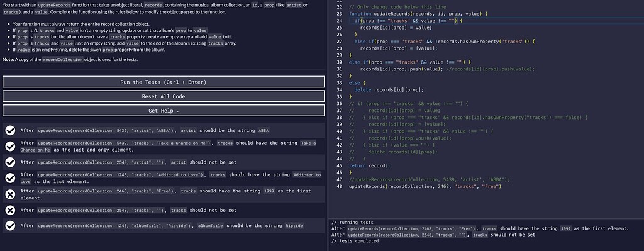Click the Note about recordCollection copy
The height and width of the screenshot is (251, 644).
pyautogui.click(x=70, y=60)
